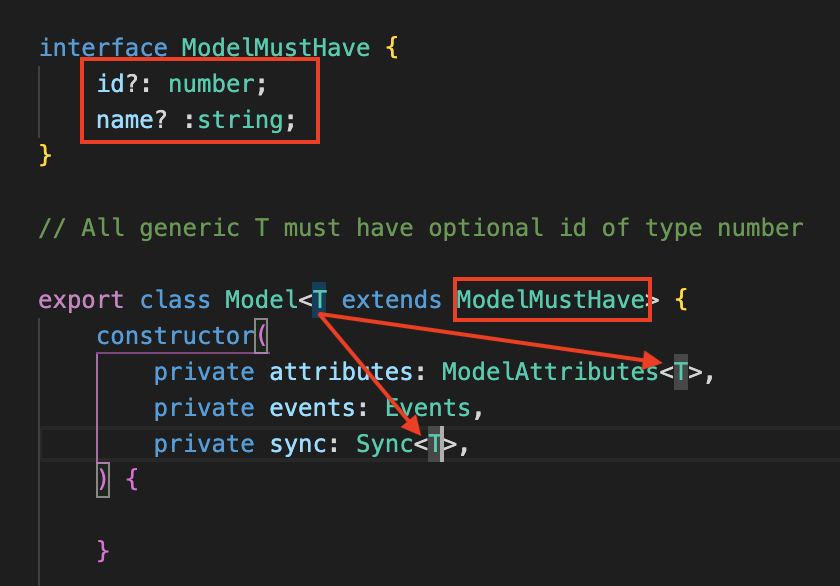Viewport: 840px width, 586px height.
Task: Click the 'name?' property in the interface
Action: (x=131, y=120)
